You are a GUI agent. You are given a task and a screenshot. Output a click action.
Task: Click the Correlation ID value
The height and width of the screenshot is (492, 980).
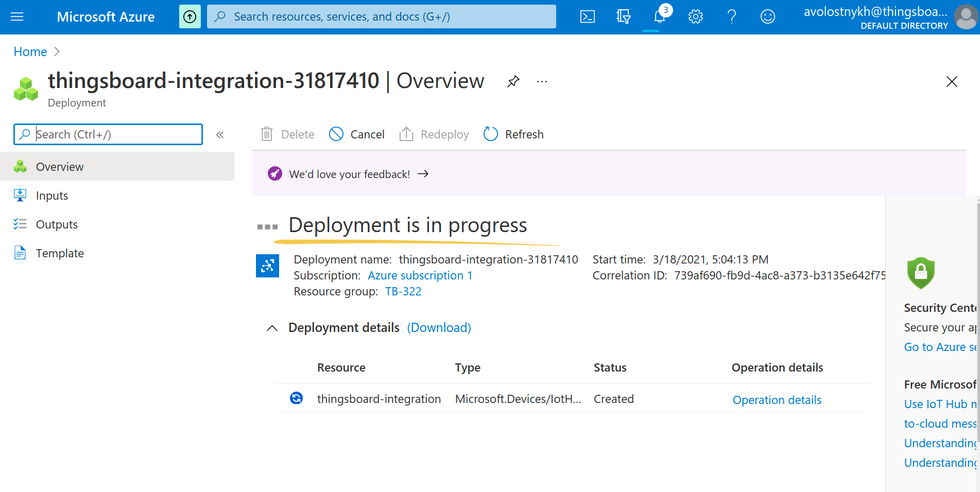point(780,276)
